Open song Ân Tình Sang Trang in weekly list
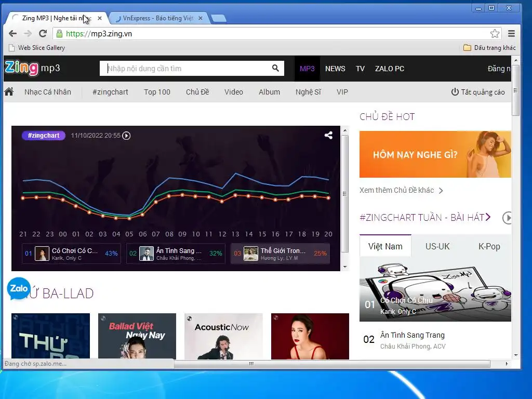 412,335
